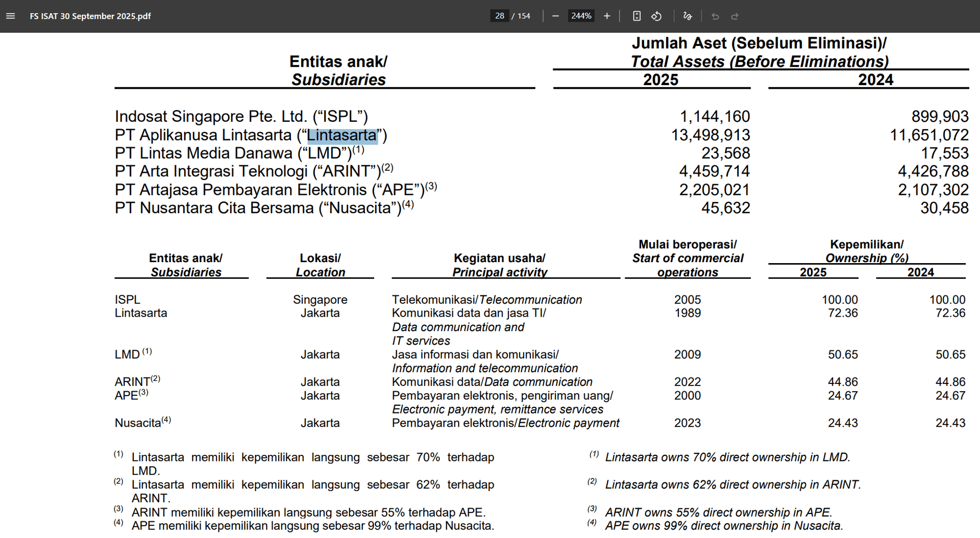Click the zoom in plus button
The height and width of the screenshot is (538, 980).
(x=607, y=16)
